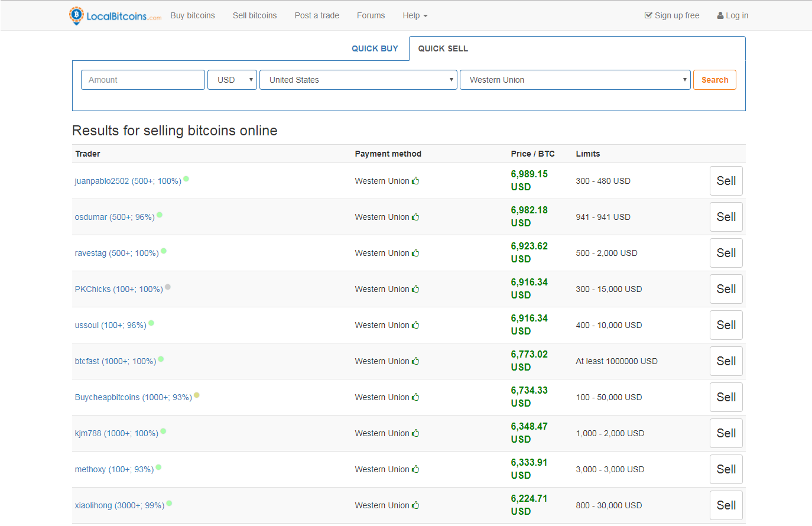Click limit text At least 1000000 USD
Image resolution: width=812 pixels, height=526 pixels.
click(x=616, y=361)
